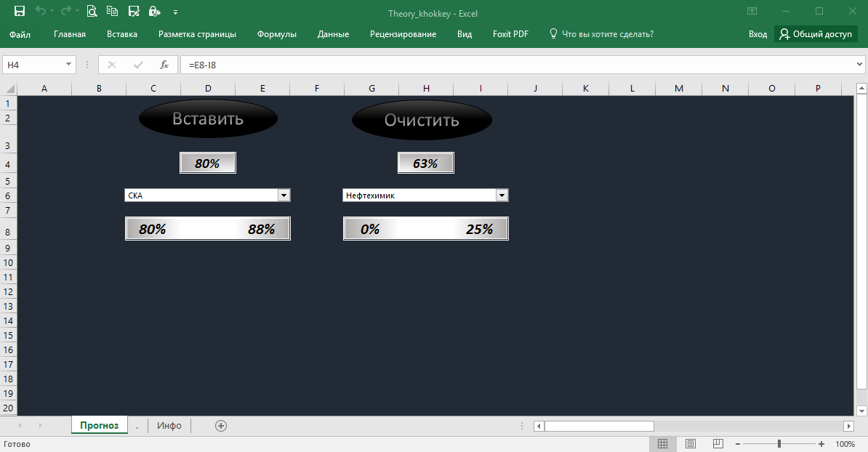Click the Save icon in quick access toolbar
This screenshot has width=868, height=452.
pyautogui.click(x=20, y=11)
